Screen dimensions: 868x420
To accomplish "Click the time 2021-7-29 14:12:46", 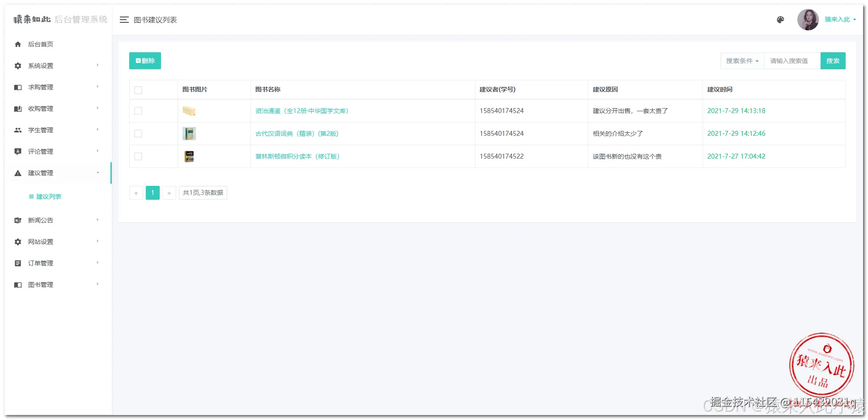I will [x=736, y=134].
